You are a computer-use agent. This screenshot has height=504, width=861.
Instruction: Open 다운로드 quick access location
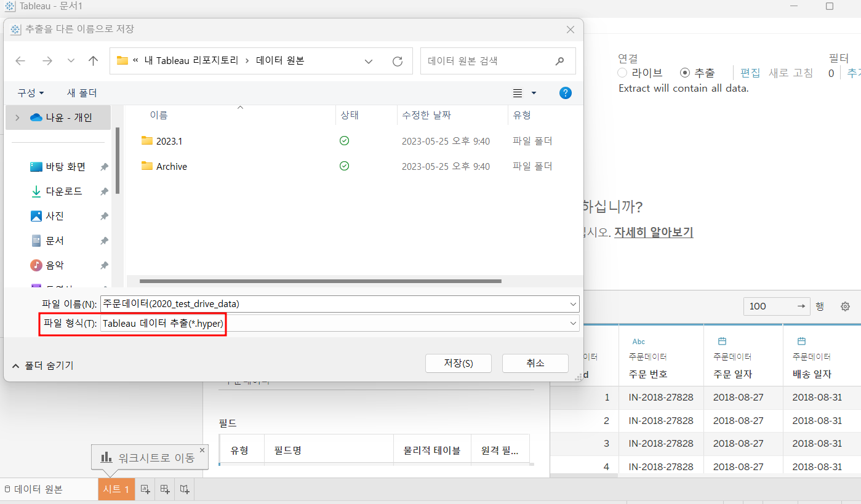(56, 191)
